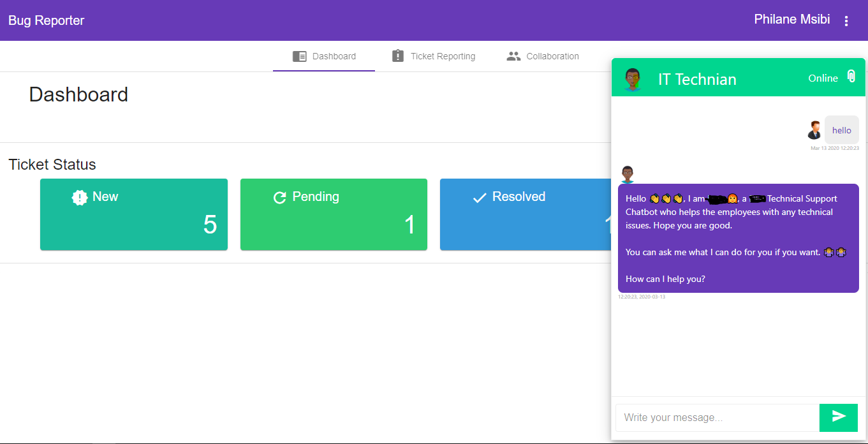Click the New ticket status card
The image size is (868, 444).
(x=134, y=214)
